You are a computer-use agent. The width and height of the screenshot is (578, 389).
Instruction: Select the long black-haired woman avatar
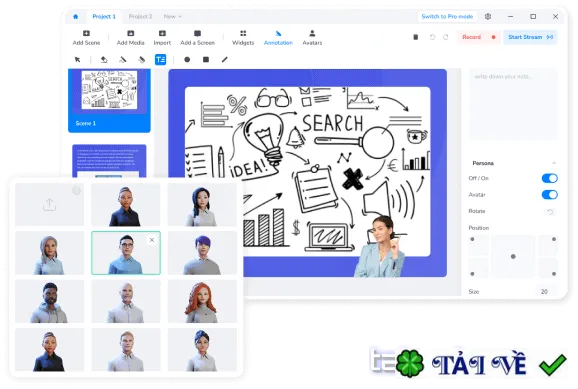pos(202,205)
